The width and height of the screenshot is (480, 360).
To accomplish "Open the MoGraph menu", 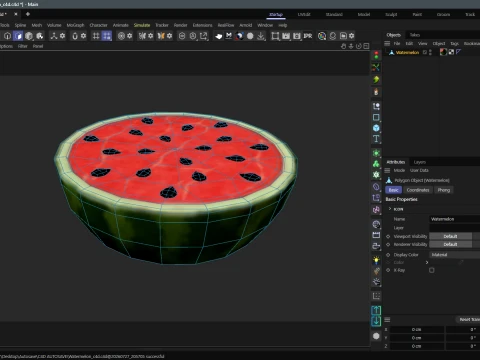I will point(75,25).
